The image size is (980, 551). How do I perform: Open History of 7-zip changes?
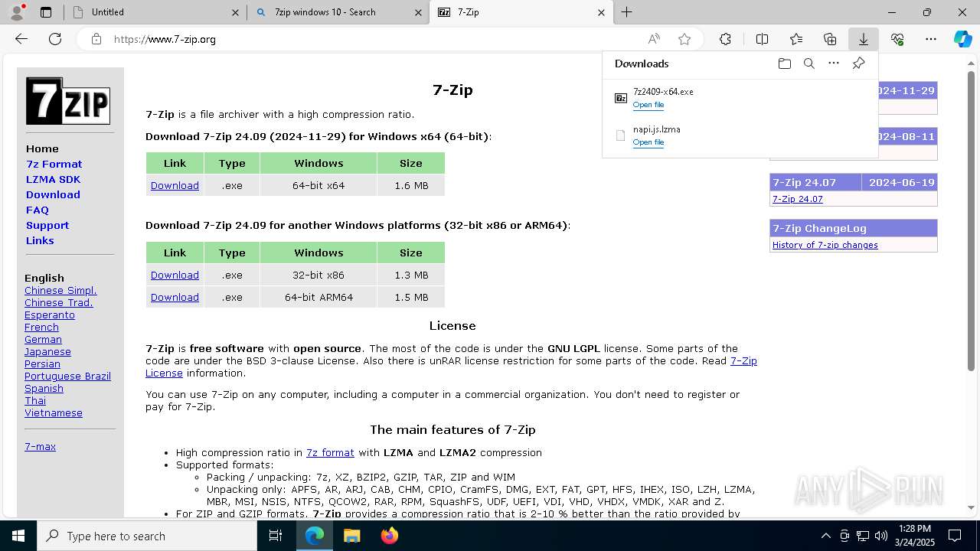[825, 245]
